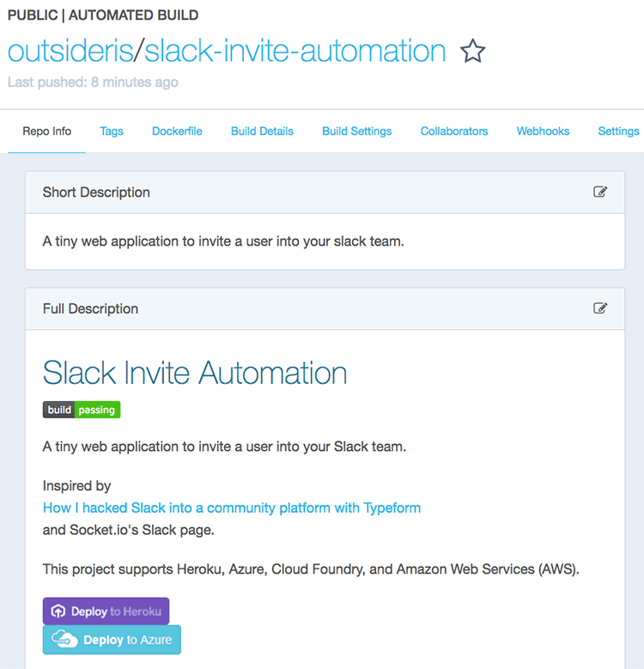The width and height of the screenshot is (644, 669).
Task: Open the repository Settings tab
Action: [x=618, y=131]
